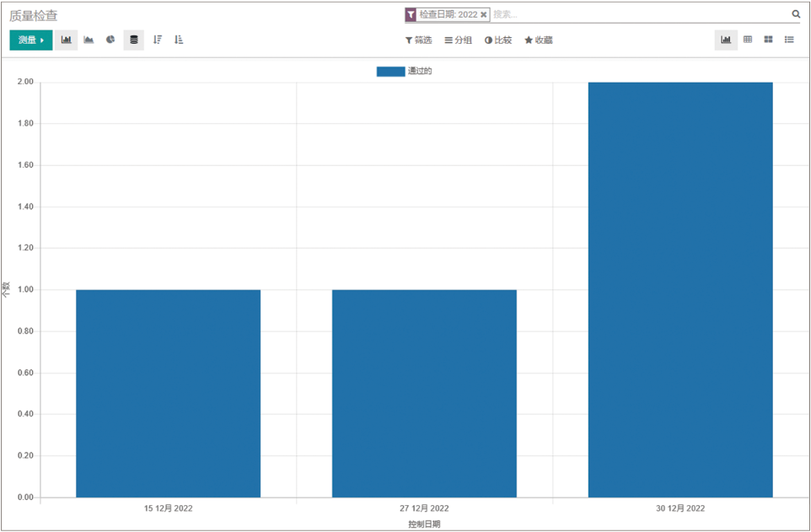Select the graph view switcher
The width and height of the screenshot is (811, 532).
(x=726, y=40)
